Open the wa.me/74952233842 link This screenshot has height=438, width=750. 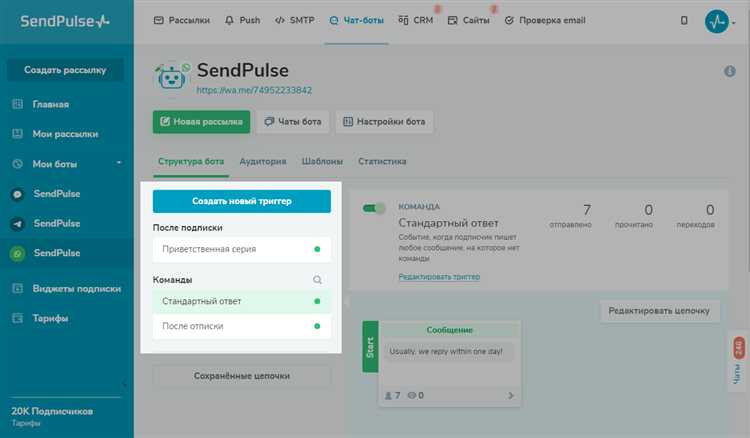(254, 90)
